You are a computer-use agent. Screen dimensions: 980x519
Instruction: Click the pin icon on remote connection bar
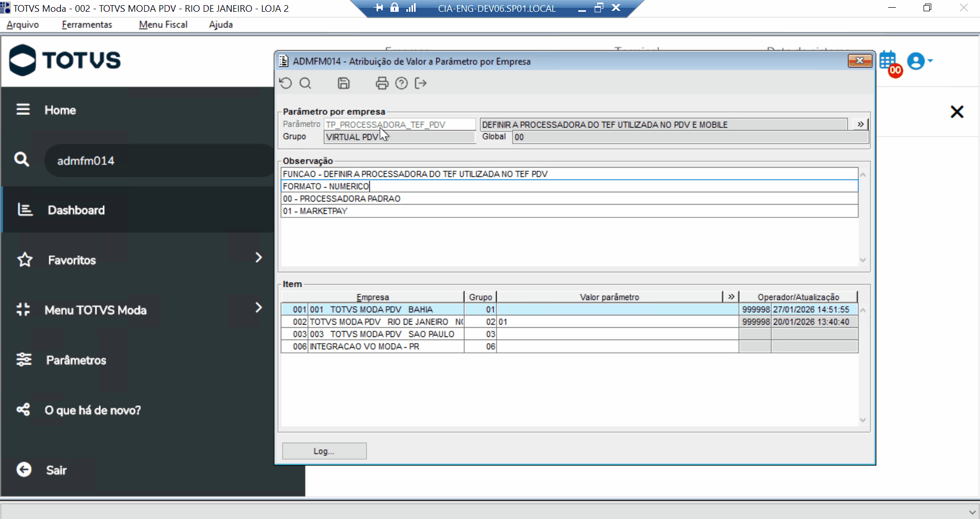point(379,8)
